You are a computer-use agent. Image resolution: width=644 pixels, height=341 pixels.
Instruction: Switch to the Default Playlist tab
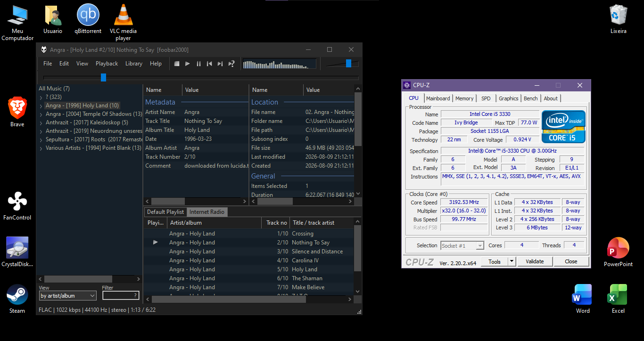(x=165, y=212)
